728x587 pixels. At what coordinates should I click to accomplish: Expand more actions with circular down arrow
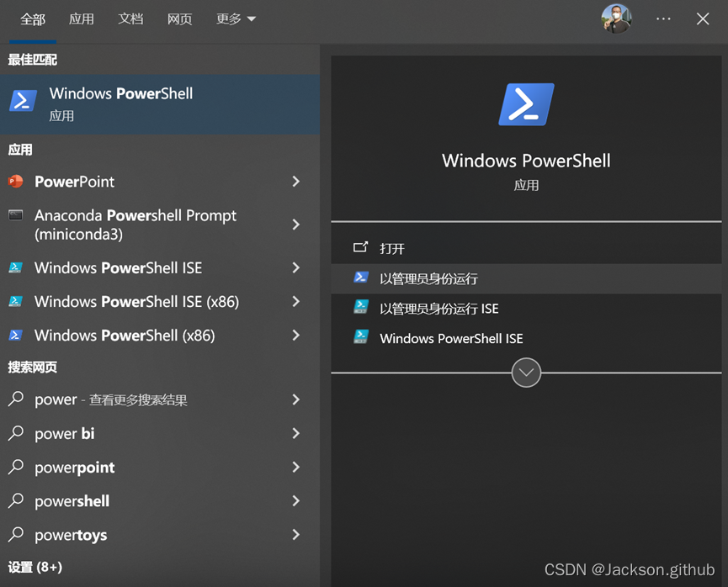click(526, 373)
